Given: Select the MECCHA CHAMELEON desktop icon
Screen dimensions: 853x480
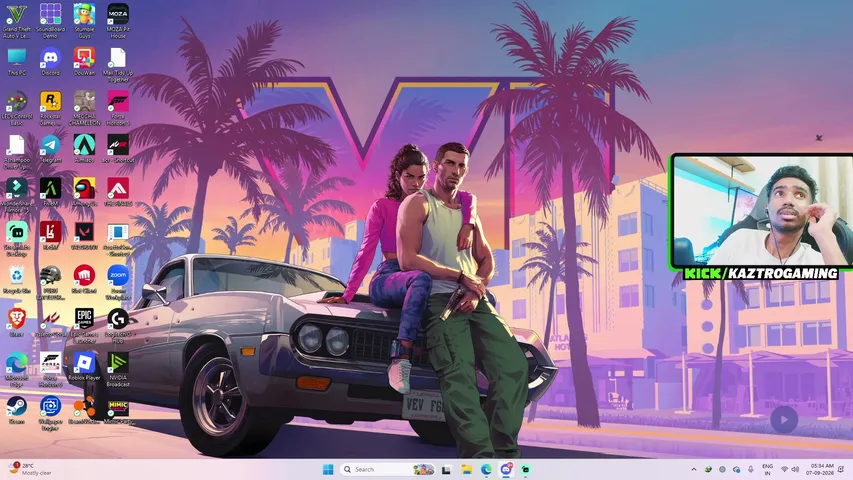Looking at the screenshot, I should point(84,108).
